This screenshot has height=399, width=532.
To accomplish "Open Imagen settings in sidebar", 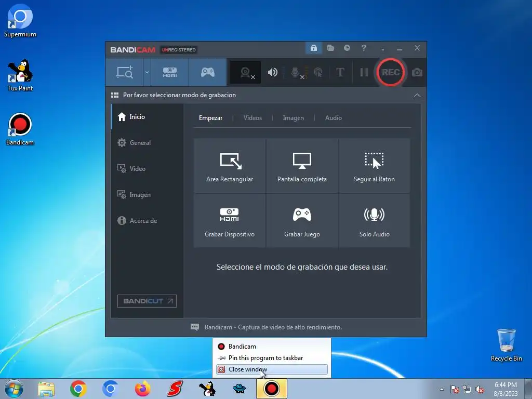I will tap(147, 195).
